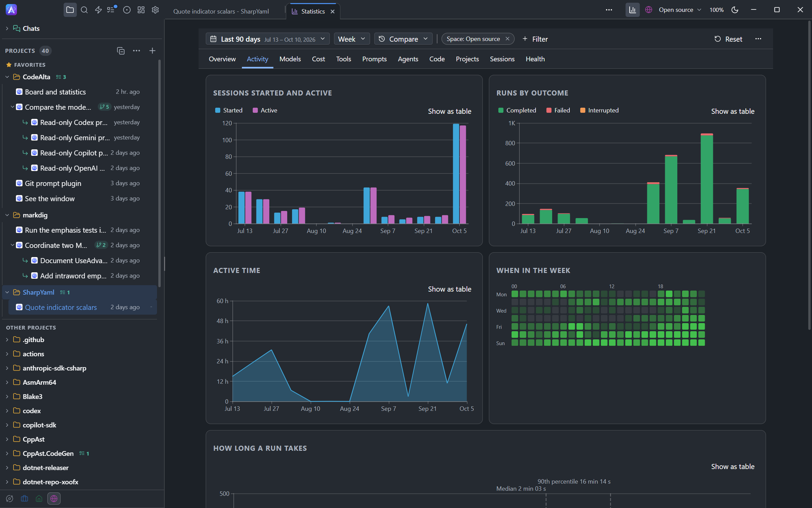Screen dimensions: 812x508
Task: Select the briefcase work space icon
Action: pyautogui.click(x=24, y=499)
